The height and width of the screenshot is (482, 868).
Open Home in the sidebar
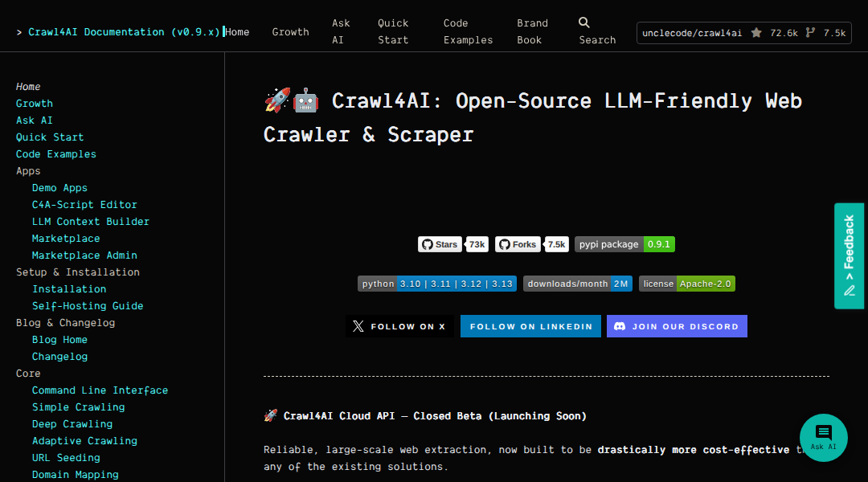(28, 86)
